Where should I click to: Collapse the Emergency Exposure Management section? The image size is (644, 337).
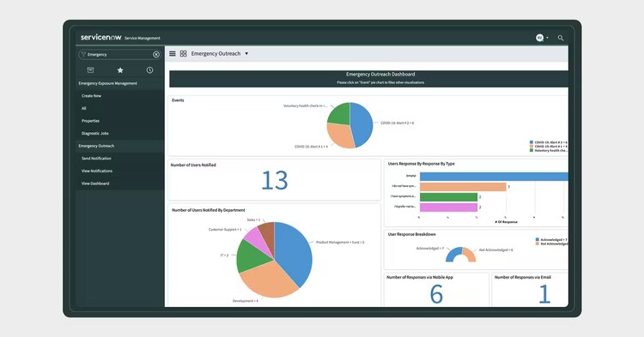pos(107,83)
